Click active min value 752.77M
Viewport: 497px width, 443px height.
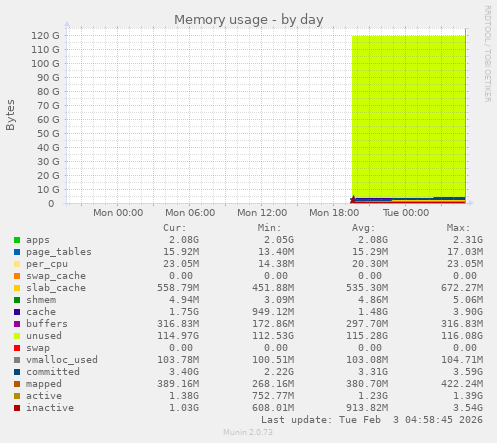tap(273, 396)
